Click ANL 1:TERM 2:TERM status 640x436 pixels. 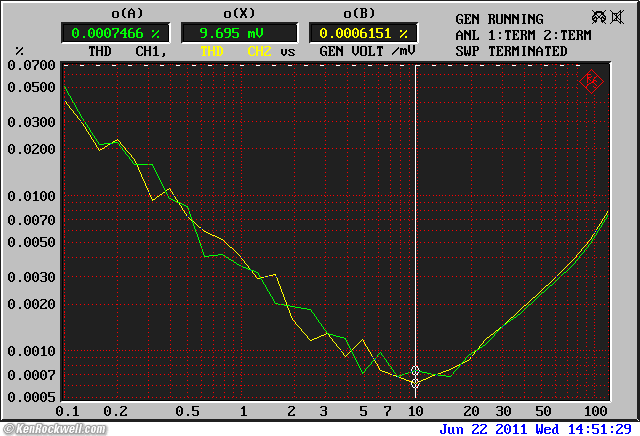tap(523, 35)
